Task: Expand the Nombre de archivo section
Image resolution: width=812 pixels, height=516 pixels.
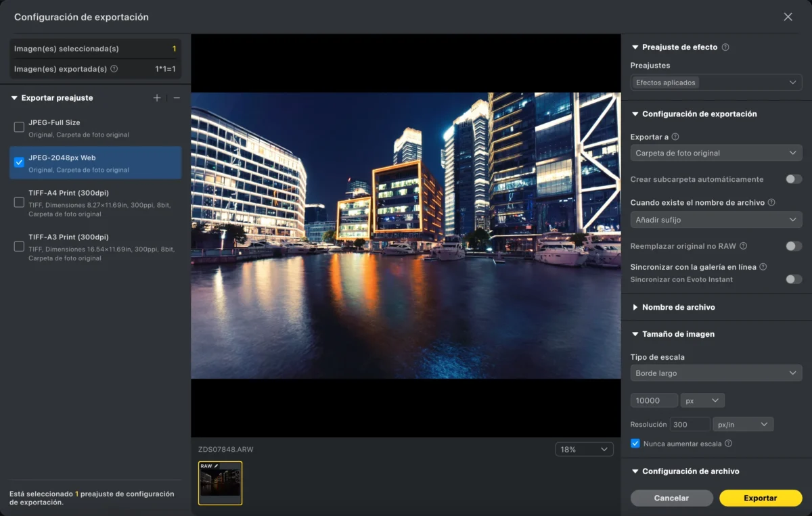Action: pos(678,307)
